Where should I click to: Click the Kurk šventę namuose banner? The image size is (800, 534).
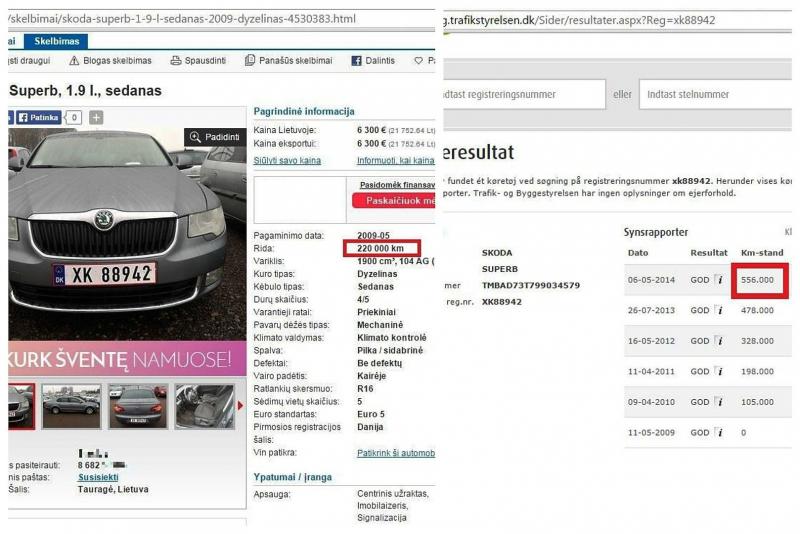(x=127, y=359)
